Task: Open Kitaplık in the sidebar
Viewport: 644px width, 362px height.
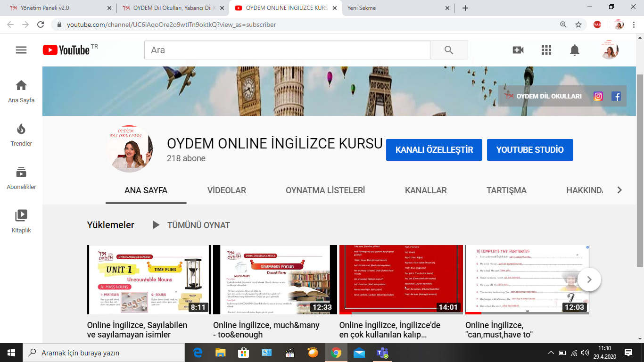Action: pos(21,222)
